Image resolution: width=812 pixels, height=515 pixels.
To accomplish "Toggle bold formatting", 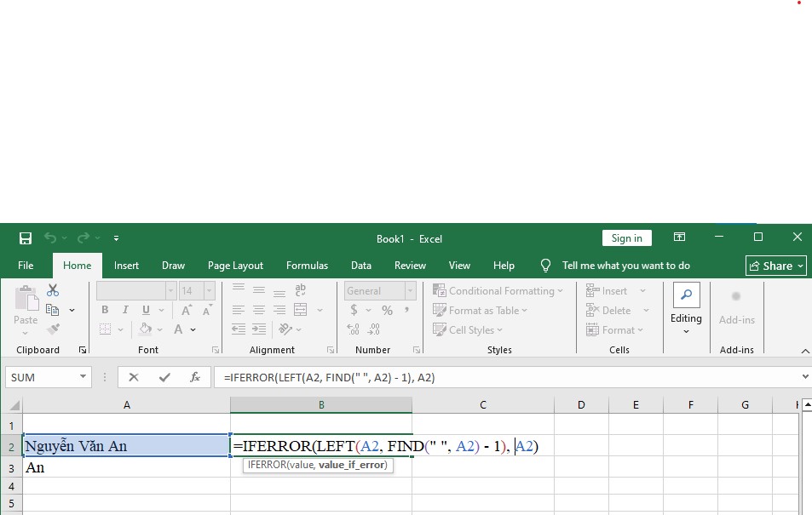I will point(104,310).
